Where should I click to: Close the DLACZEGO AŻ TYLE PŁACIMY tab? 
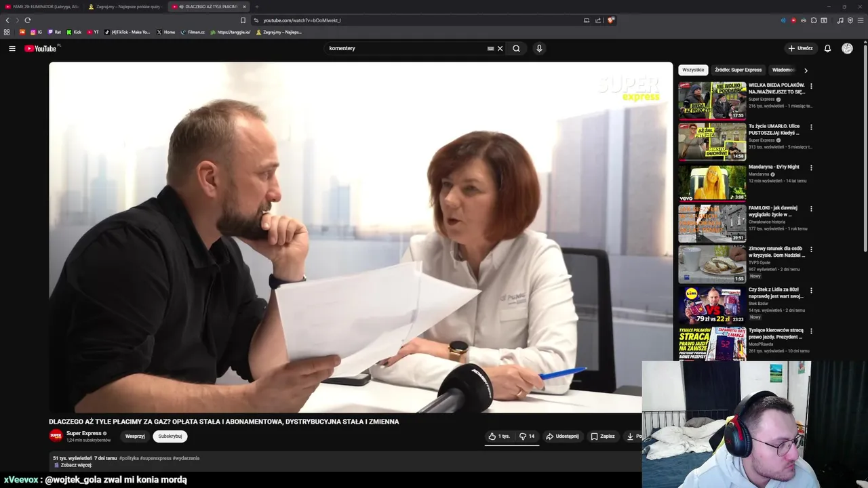[x=244, y=7]
